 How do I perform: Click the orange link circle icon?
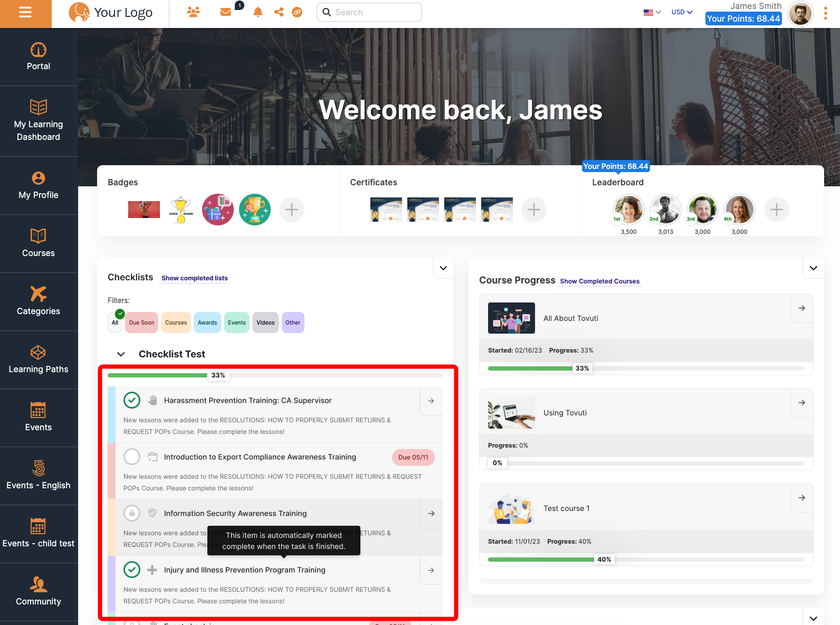297,12
